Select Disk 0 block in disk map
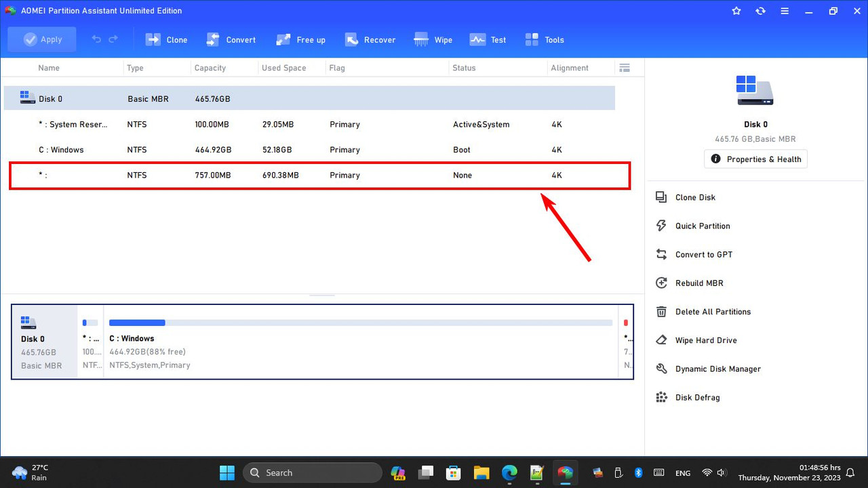The height and width of the screenshot is (488, 868). 45,342
